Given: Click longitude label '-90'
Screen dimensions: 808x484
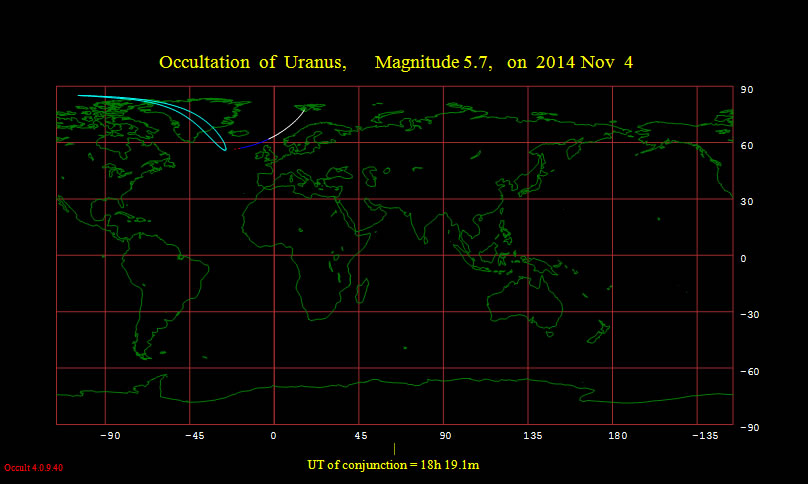Looking at the screenshot, I should tap(110, 436).
